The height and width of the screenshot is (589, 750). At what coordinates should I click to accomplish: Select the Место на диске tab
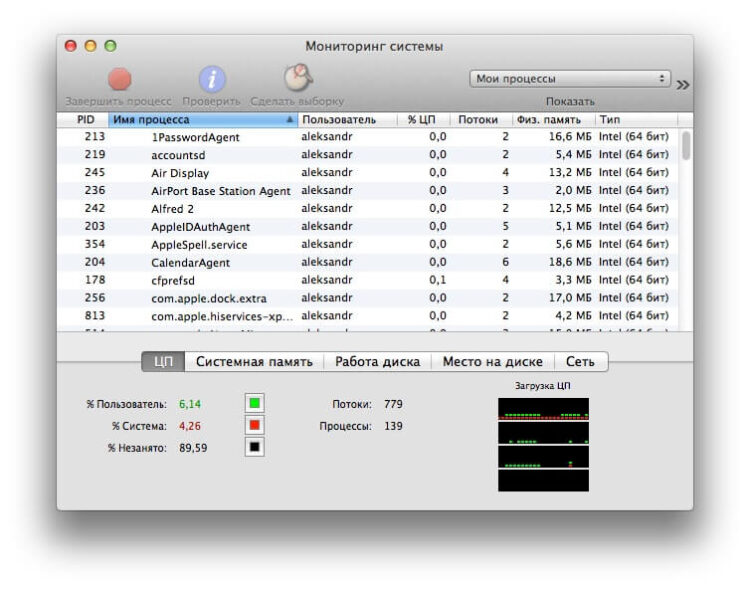493,362
